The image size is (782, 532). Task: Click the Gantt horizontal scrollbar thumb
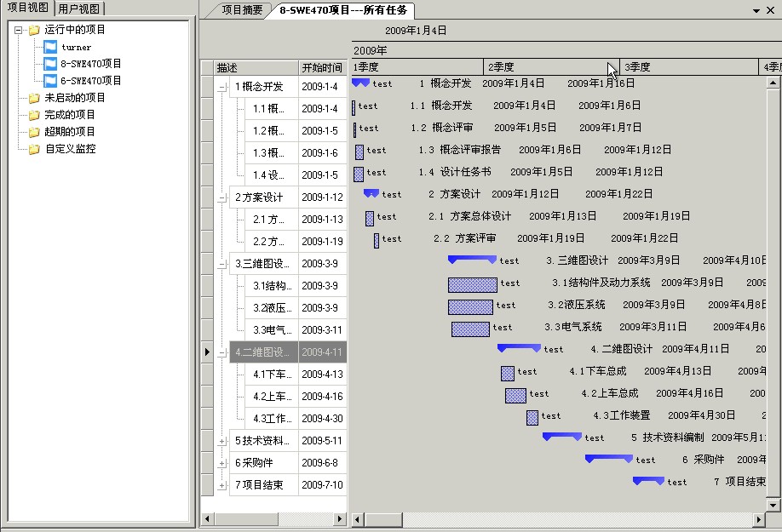[383, 519]
